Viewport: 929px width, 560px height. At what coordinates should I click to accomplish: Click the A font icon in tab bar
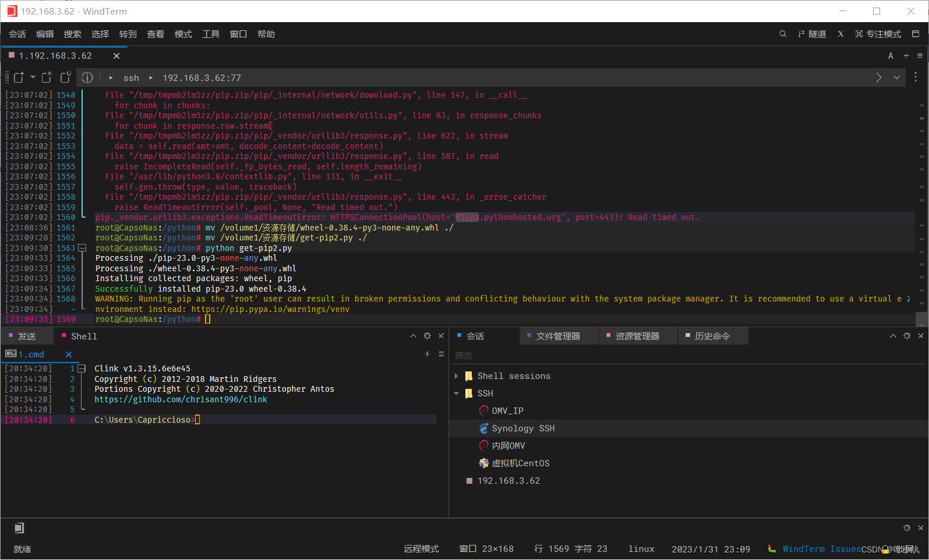click(891, 56)
